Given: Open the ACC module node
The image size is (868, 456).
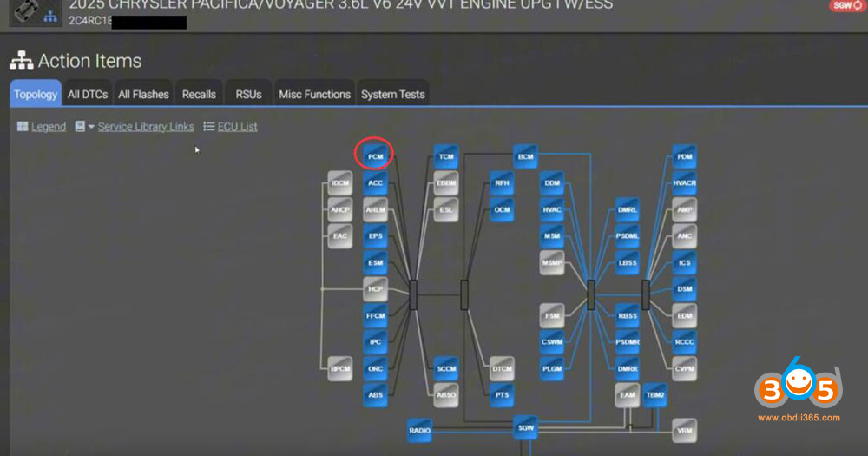Looking at the screenshot, I should tap(375, 183).
